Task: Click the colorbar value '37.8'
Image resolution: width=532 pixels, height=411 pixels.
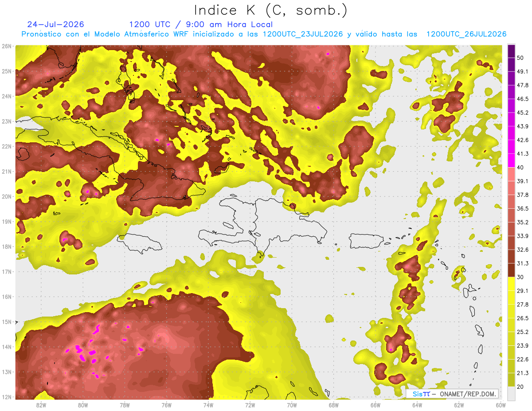Action: pyautogui.click(x=523, y=195)
